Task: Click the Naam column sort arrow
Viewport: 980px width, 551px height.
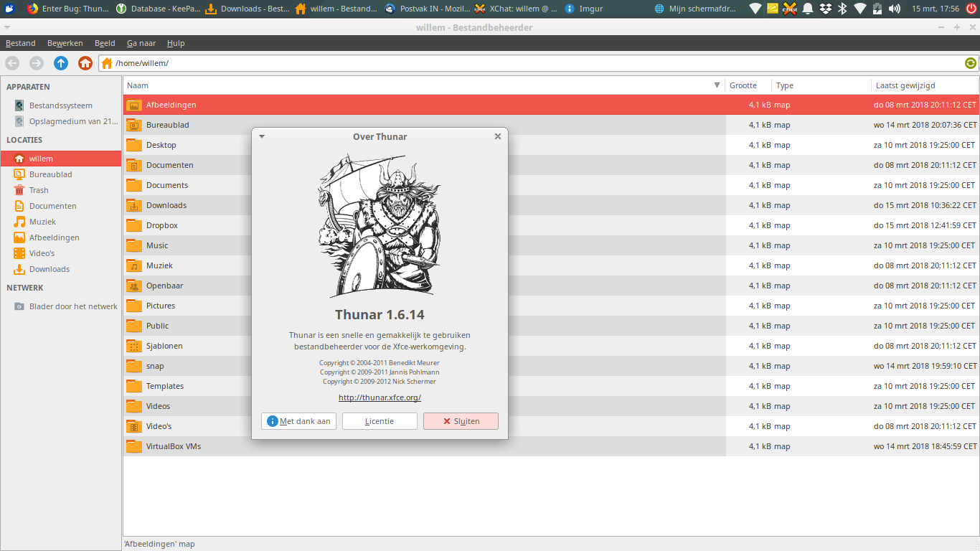Action: (x=717, y=85)
